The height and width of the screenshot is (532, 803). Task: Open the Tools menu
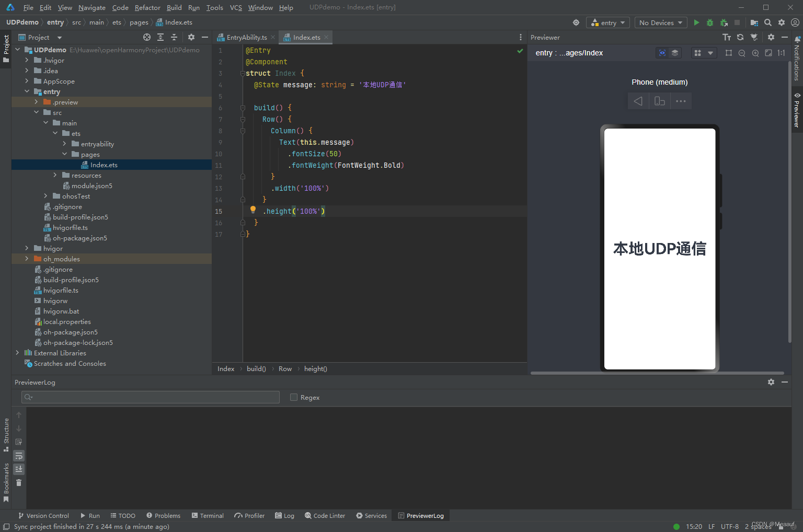214,7
